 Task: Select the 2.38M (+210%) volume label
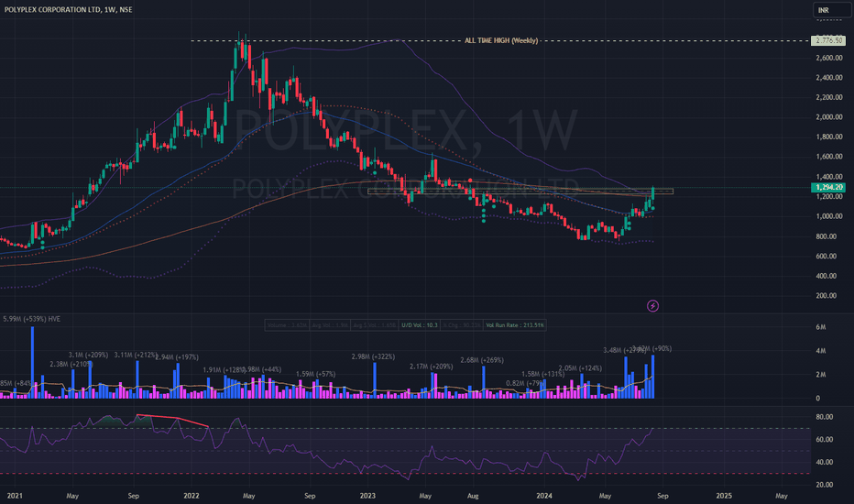click(71, 364)
